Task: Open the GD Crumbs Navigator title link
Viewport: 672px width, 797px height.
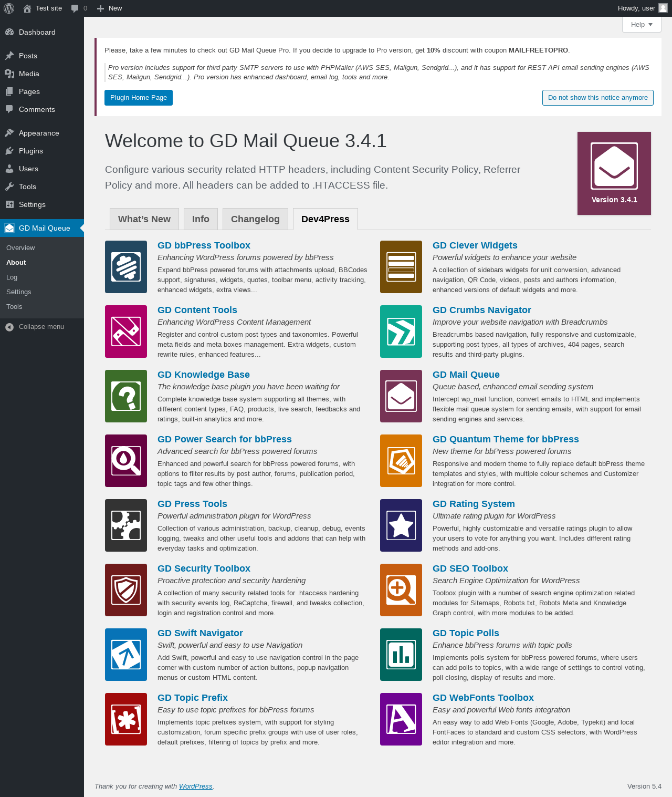Action: (482, 310)
